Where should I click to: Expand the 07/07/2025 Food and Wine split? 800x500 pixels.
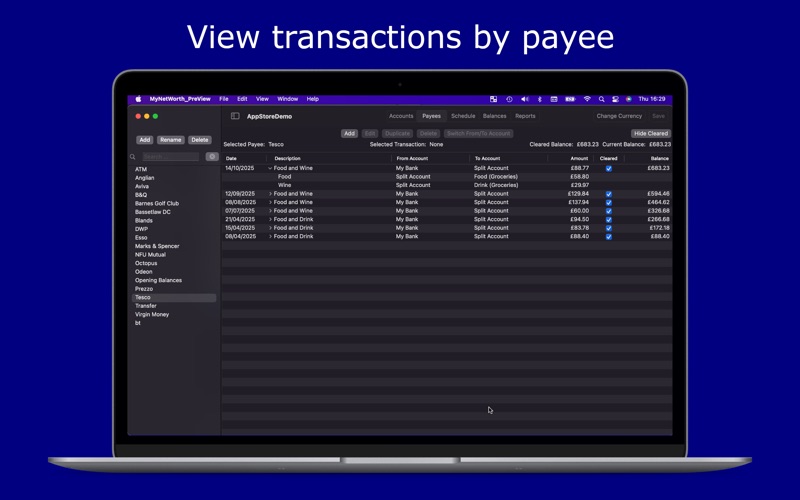click(x=270, y=211)
